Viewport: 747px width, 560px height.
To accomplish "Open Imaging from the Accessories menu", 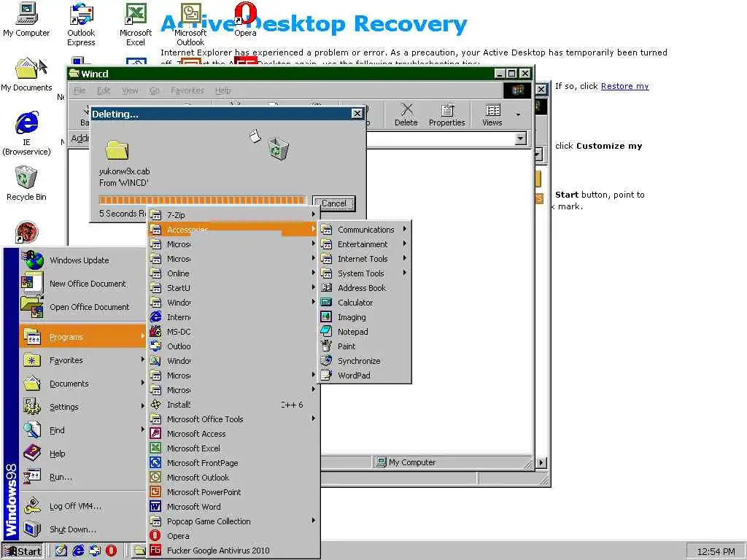I will click(x=365, y=317).
